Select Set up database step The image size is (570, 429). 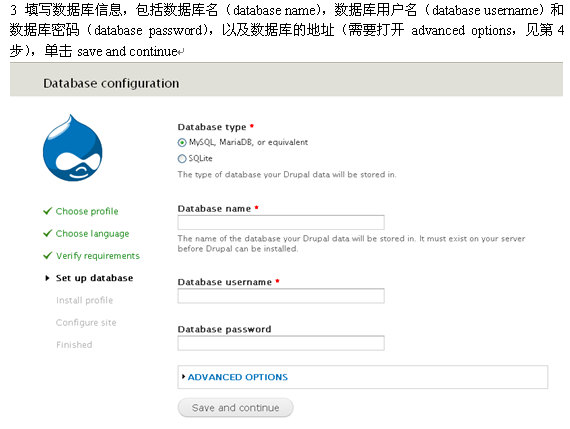[x=95, y=278]
